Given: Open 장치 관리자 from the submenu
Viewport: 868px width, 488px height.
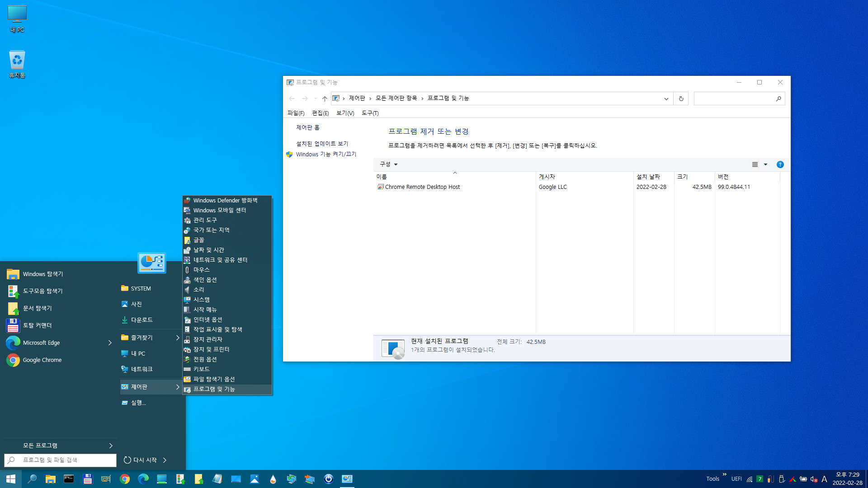Looking at the screenshot, I should (227, 339).
